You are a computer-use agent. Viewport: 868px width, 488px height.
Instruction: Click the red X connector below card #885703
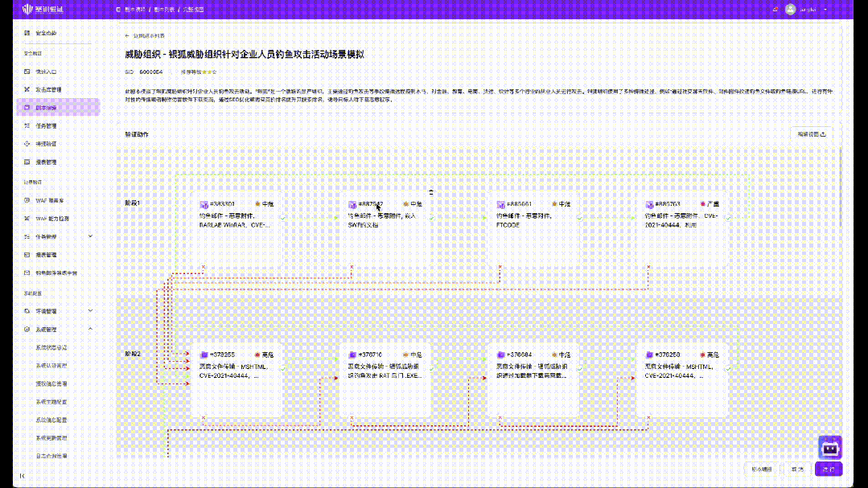(x=648, y=267)
